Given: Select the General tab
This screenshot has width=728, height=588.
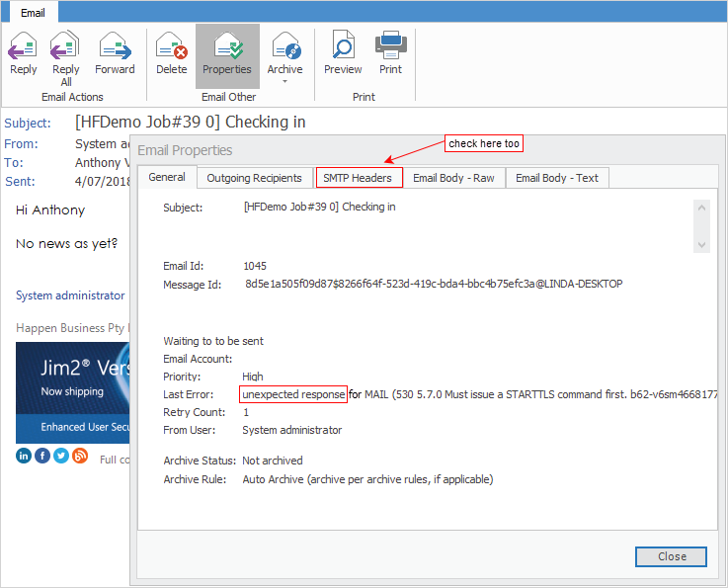Looking at the screenshot, I should [x=166, y=177].
